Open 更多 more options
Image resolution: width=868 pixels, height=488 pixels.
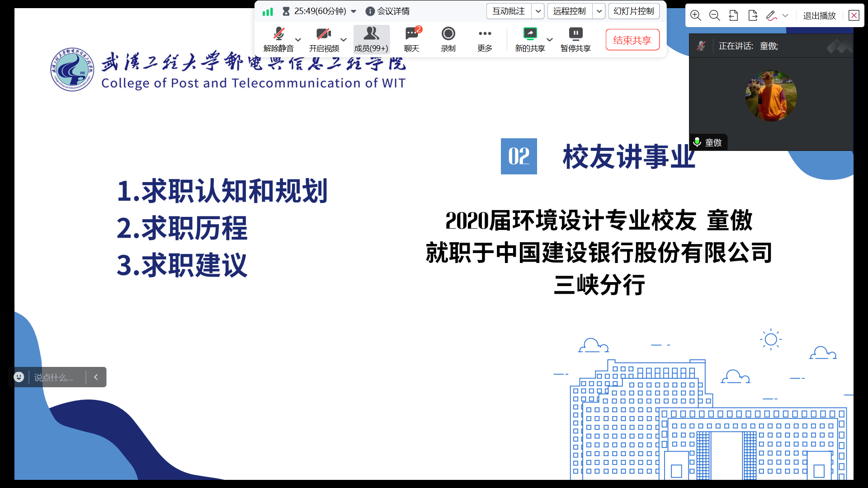485,39
